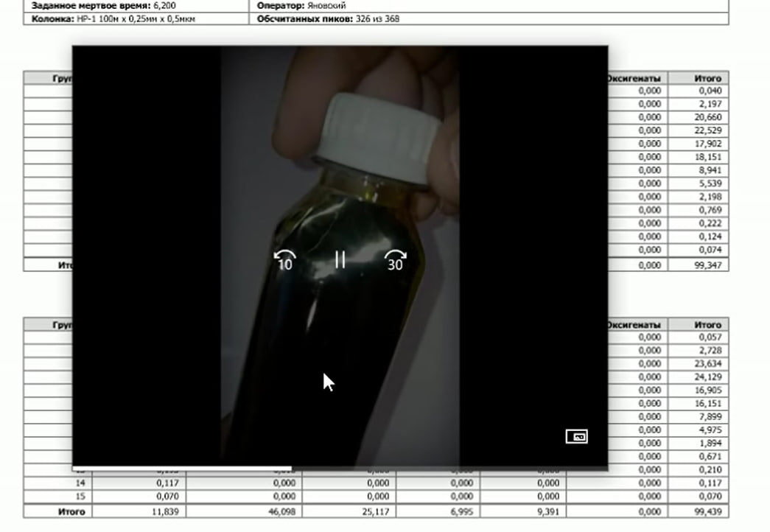Skip back 10 seconds in the video
The width and height of the screenshot is (770, 532).
(285, 260)
